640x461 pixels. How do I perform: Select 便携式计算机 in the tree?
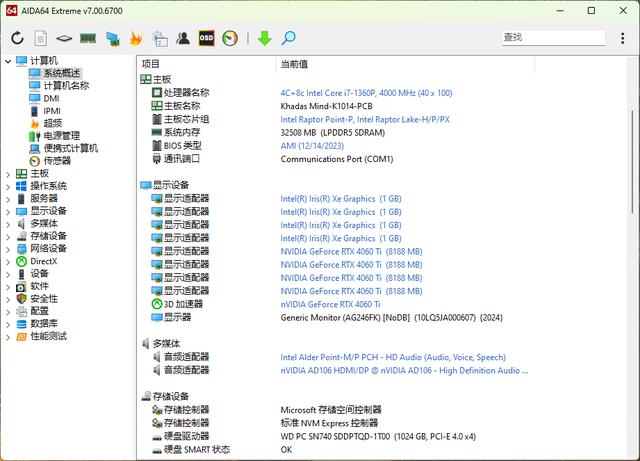point(71,148)
